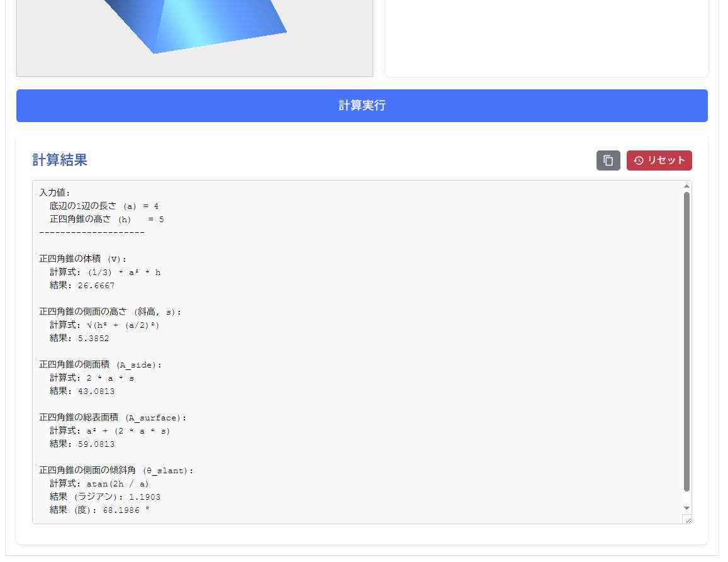
Task: Click the '正四角錐の側面積 (A_side):' label
Action: coord(100,364)
